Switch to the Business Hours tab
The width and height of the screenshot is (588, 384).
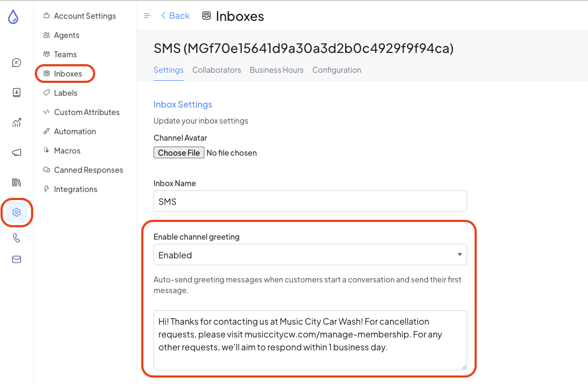point(277,70)
